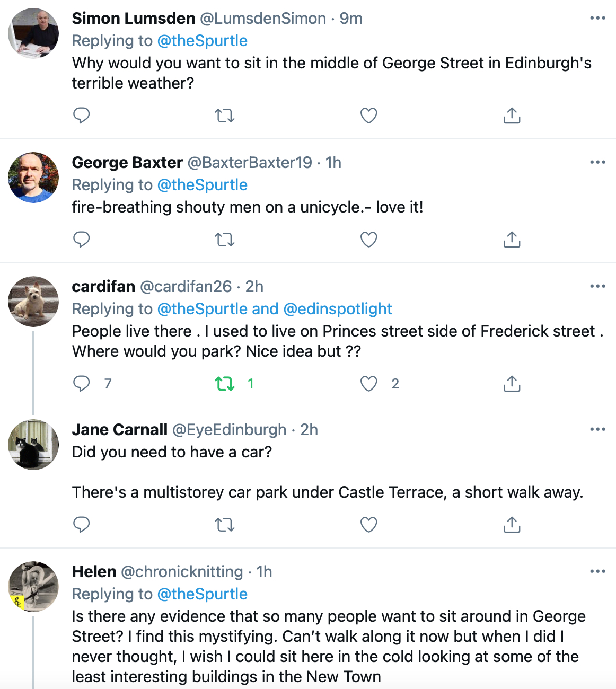616x689 pixels.
Task: Retweet Simon Lumsden's tweet
Action: tap(225, 116)
